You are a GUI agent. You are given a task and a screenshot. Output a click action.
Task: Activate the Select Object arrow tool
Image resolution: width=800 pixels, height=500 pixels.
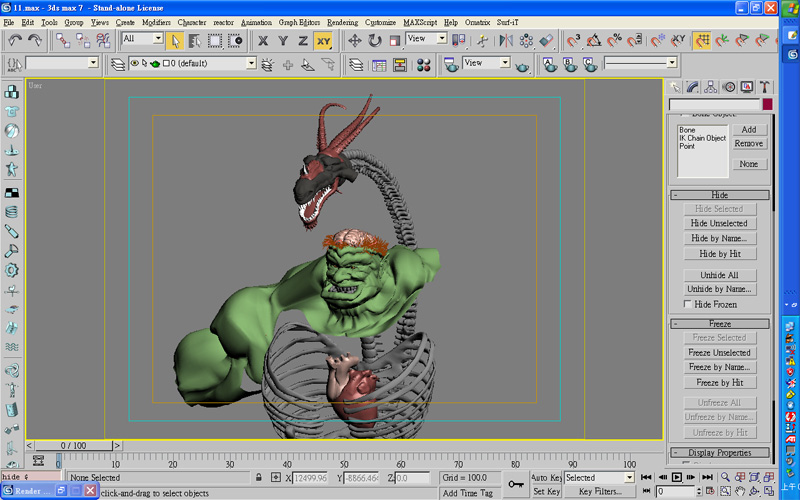click(x=174, y=41)
